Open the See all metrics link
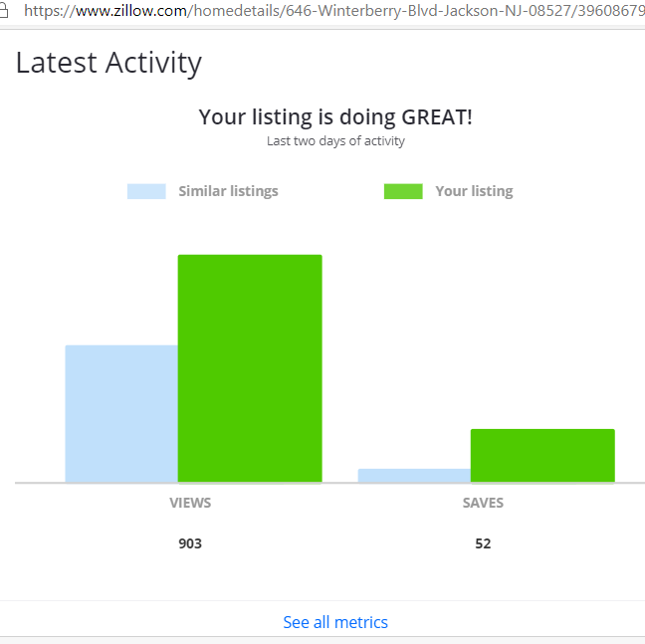The height and width of the screenshot is (644, 645). point(335,622)
